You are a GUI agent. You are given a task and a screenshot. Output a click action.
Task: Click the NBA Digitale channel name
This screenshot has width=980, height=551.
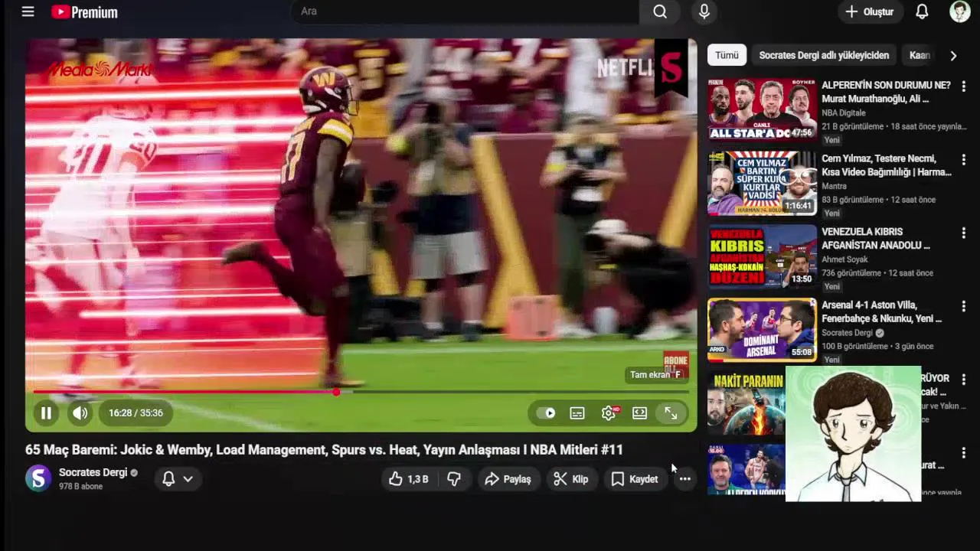click(x=844, y=112)
